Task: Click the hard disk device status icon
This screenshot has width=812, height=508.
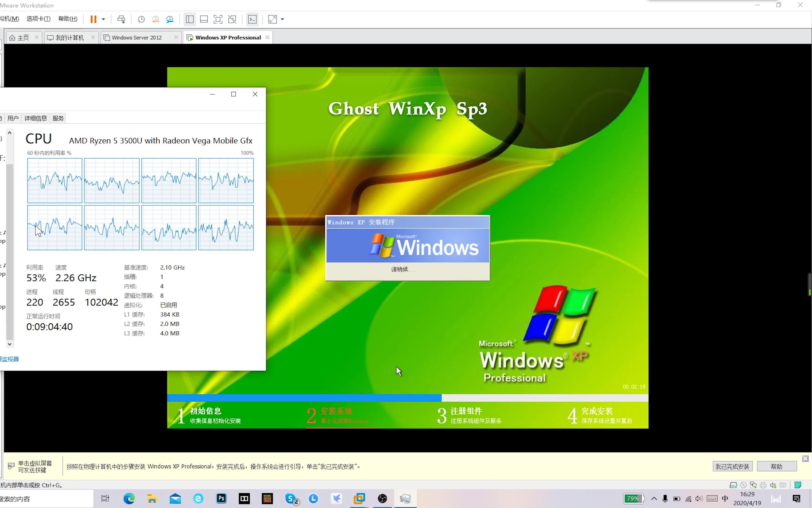Action: pyautogui.click(x=734, y=485)
